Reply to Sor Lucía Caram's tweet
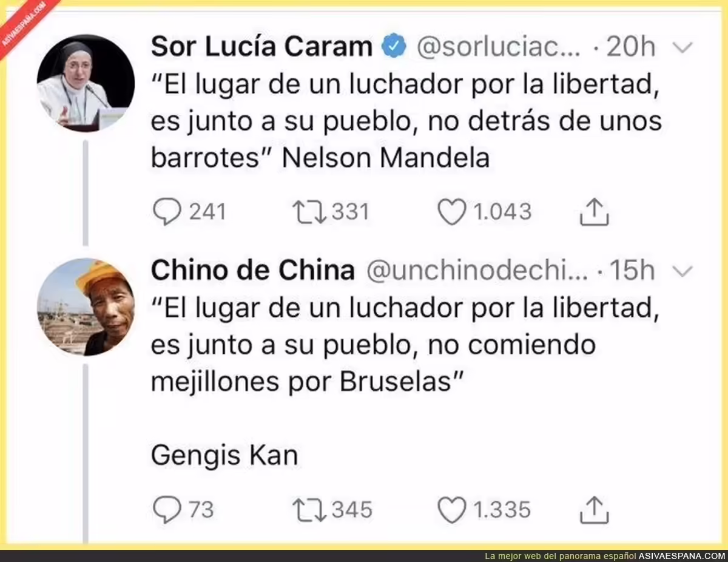The width and height of the screenshot is (728, 562). (x=166, y=212)
